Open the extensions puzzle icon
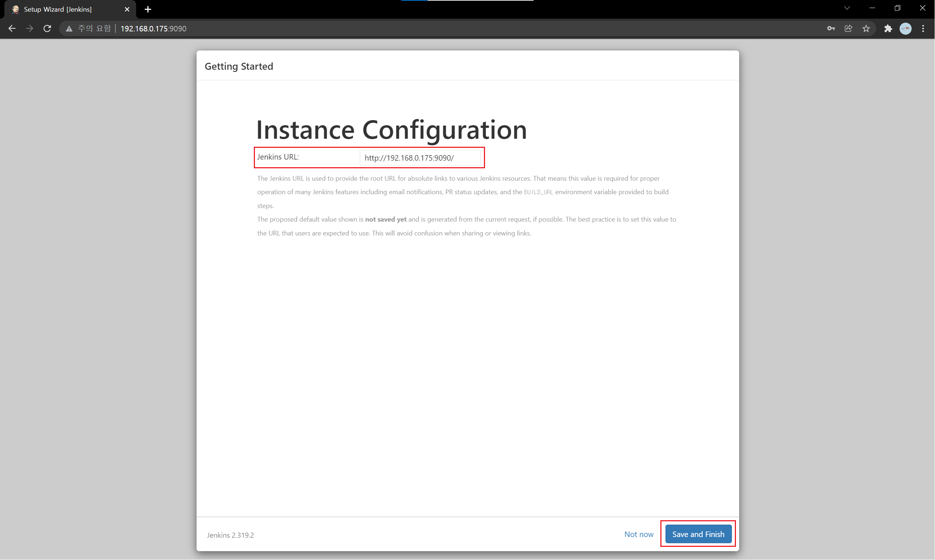The height and width of the screenshot is (560, 935). [x=888, y=29]
